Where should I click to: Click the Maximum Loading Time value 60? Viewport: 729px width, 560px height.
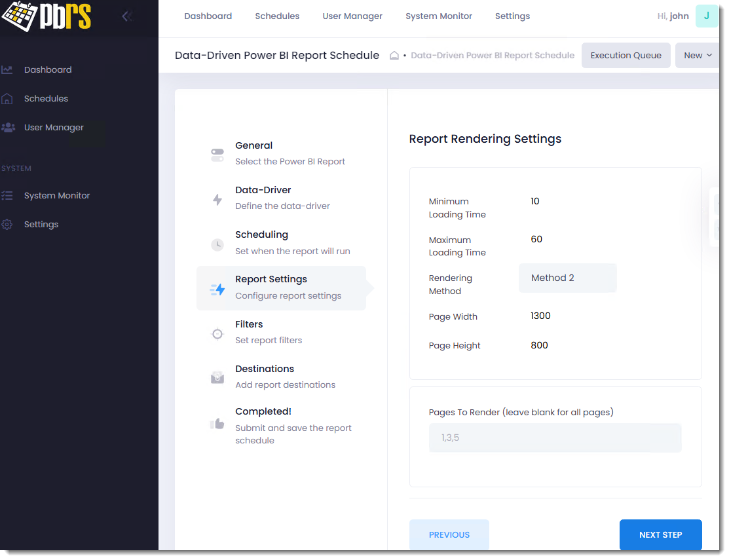[x=536, y=239]
